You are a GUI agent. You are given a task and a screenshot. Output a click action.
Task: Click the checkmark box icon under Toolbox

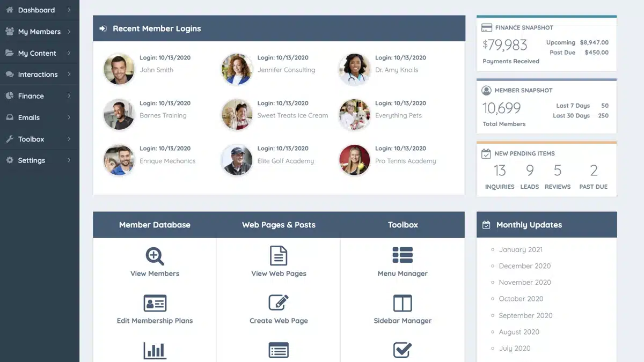402,350
